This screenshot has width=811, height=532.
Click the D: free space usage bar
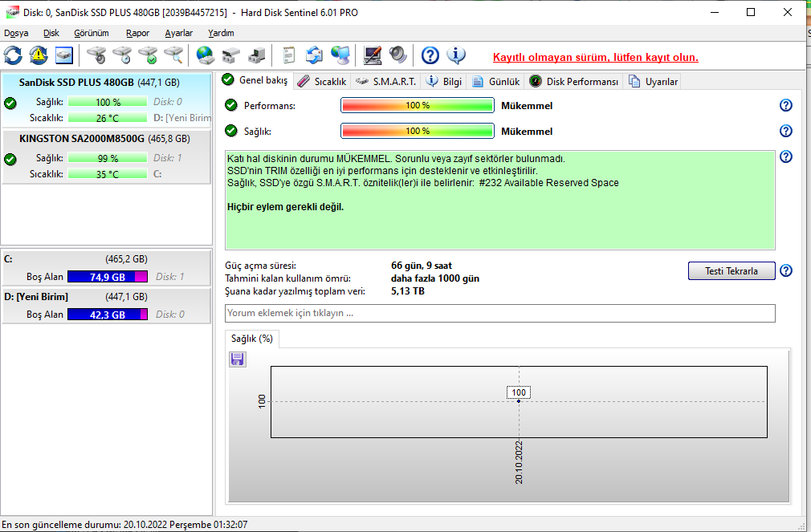108,315
